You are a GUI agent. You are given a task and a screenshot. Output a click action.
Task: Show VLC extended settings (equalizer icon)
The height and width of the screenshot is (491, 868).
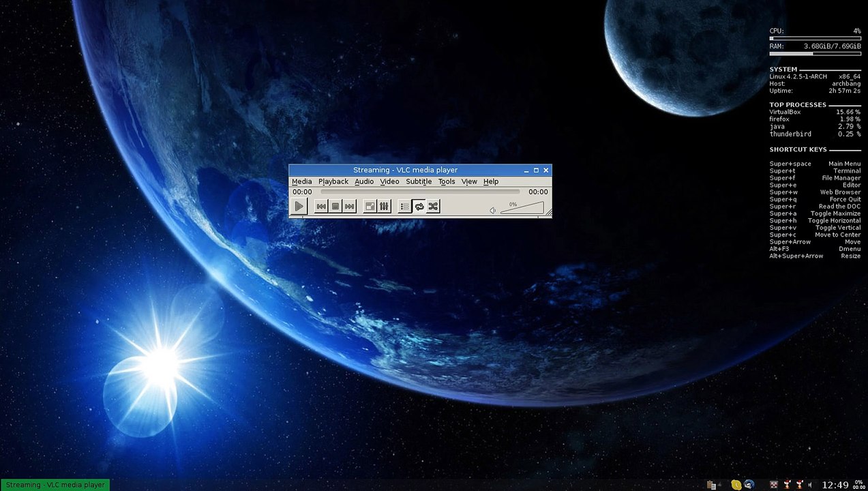click(x=384, y=206)
